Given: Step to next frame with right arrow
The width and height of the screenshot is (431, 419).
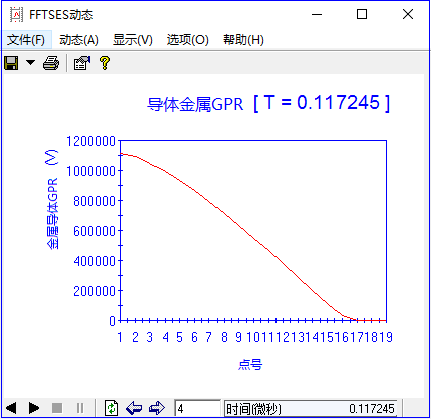Looking at the screenshot, I should click(x=156, y=408).
